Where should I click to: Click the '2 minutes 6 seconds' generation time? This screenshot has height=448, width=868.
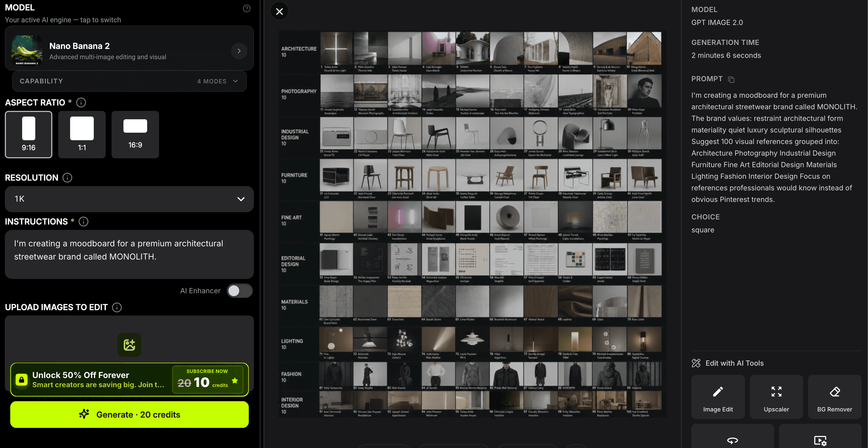point(726,55)
